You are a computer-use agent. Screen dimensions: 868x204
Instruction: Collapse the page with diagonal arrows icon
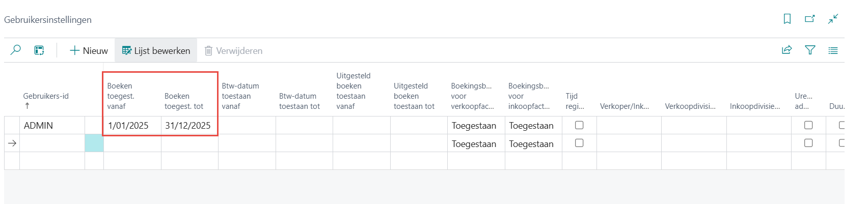pos(833,19)
